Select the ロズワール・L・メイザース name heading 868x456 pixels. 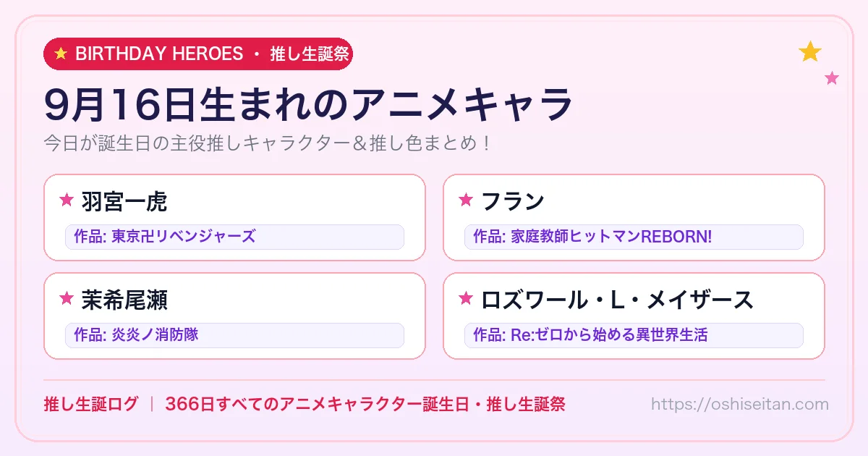tap(617, 298)
